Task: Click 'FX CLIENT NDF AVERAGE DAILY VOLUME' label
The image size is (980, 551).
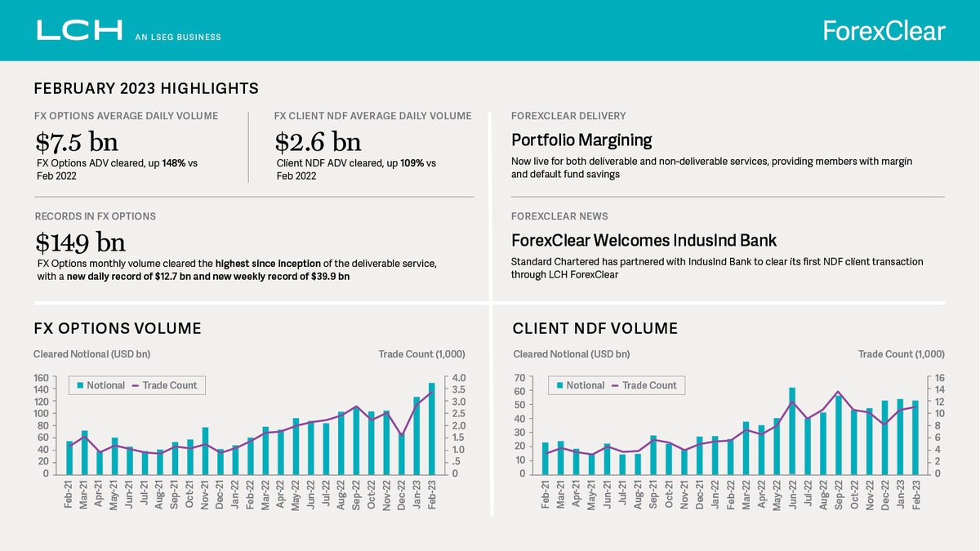Action: coord(373,116)
